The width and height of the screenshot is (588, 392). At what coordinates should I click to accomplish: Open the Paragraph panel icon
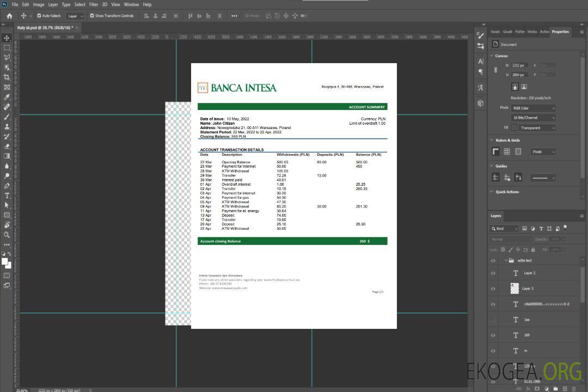pos(480,72)
